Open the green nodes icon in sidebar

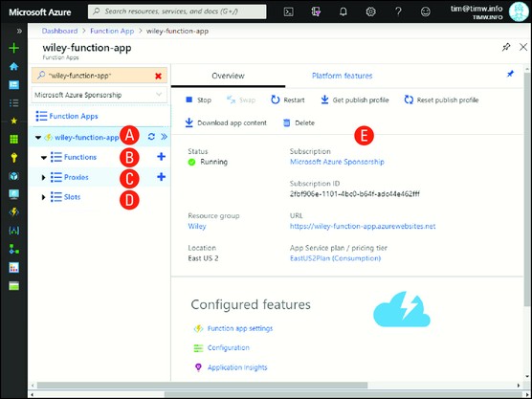tap(14, 250)
